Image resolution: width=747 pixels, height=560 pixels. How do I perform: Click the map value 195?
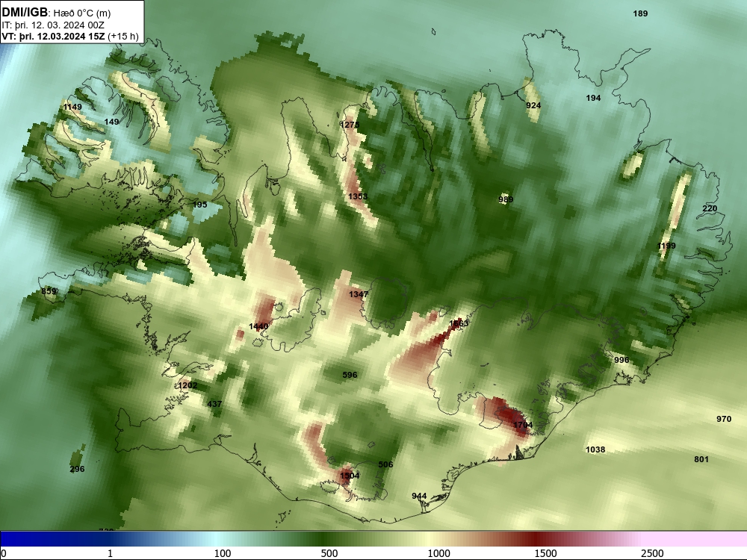[x=199, y=205]
